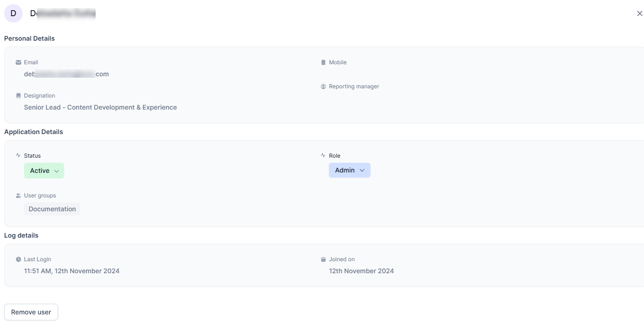Click the Mobile phone icon
This screenshot has height=325, width=644.
[x=323, y=62]
